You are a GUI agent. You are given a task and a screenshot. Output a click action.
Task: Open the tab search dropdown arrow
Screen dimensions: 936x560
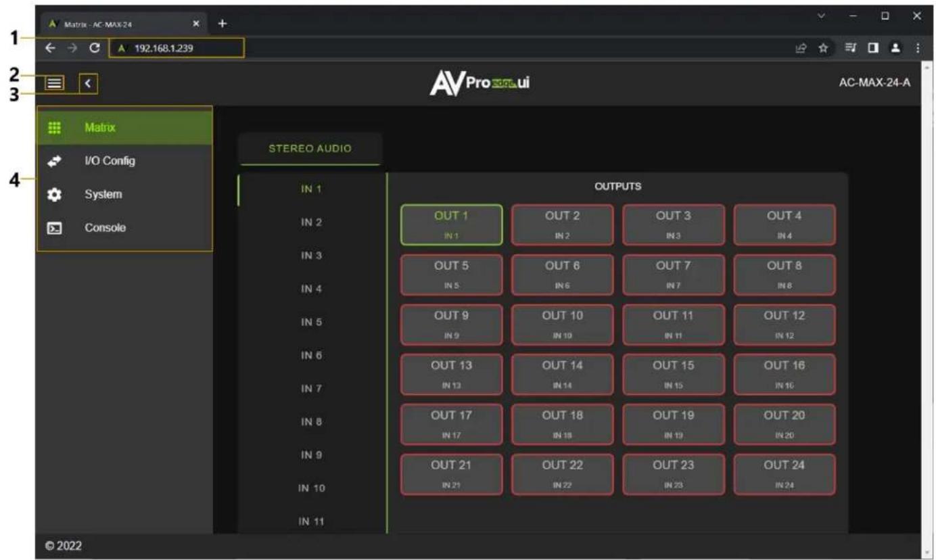pos(821,16)
